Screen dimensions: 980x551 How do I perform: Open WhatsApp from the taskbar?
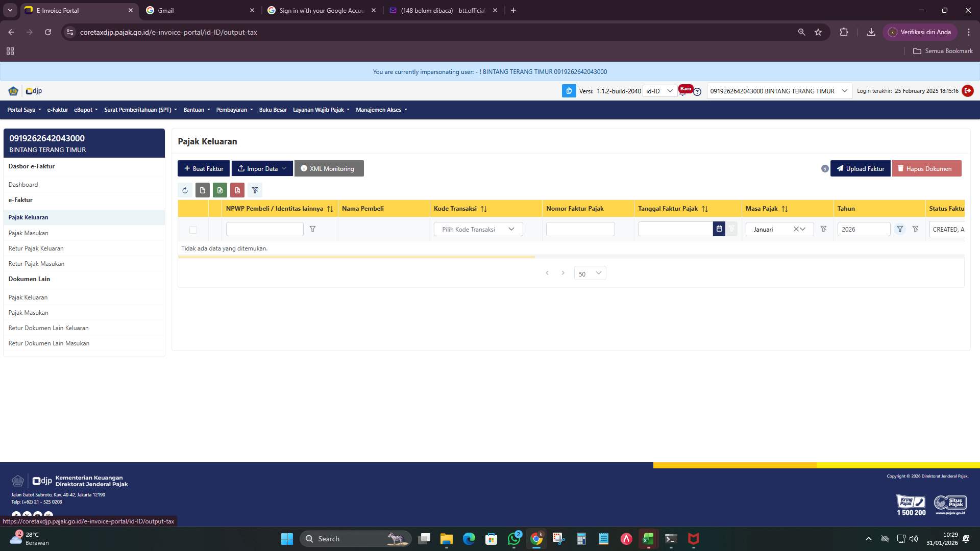pyautogui.click(x=514, y=539)
